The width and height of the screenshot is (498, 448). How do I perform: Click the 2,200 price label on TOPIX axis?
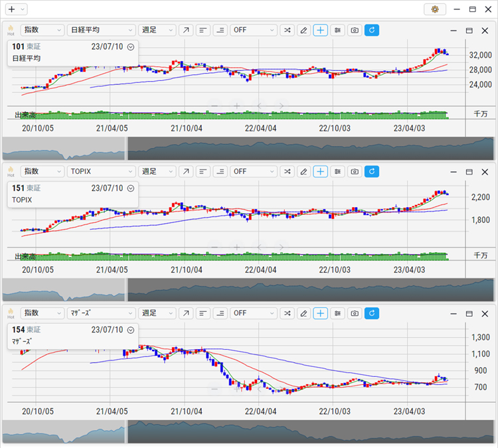pyautogui.click(x=481, y=197)
